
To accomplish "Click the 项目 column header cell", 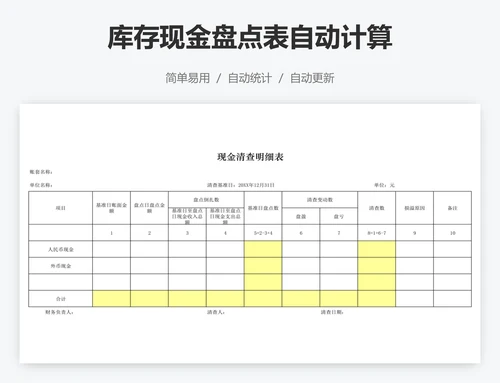I will (61, 208).
